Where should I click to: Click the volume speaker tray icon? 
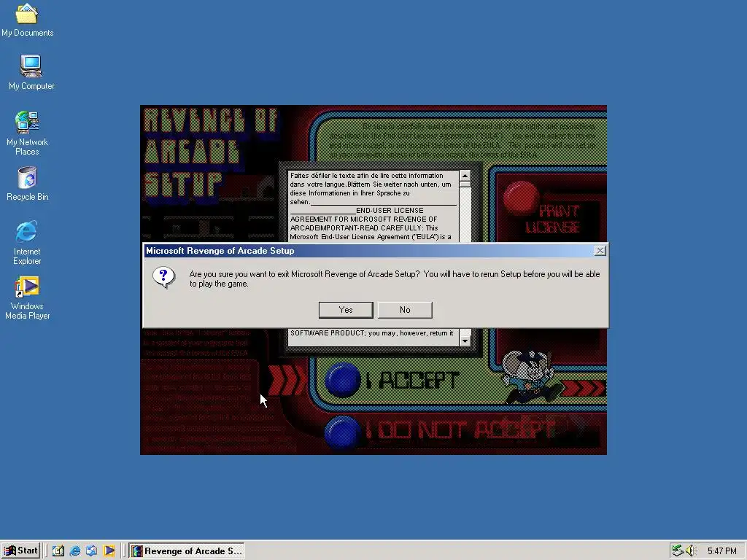[691, 551]
